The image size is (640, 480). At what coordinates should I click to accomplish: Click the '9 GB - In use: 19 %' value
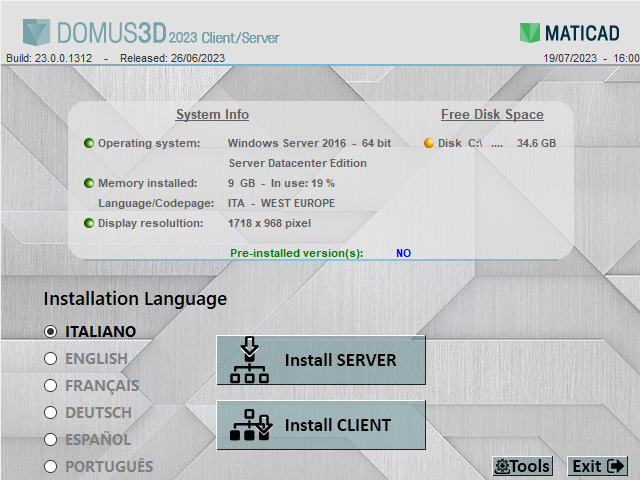[x=281, y=183]
